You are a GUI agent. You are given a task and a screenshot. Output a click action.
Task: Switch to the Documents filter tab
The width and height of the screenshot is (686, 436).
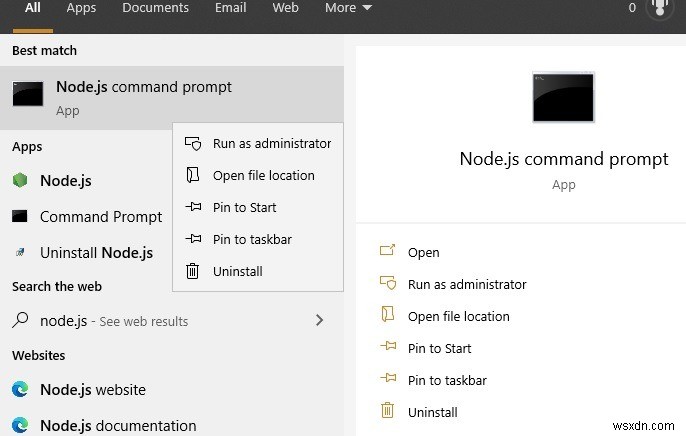click(155, 8)
